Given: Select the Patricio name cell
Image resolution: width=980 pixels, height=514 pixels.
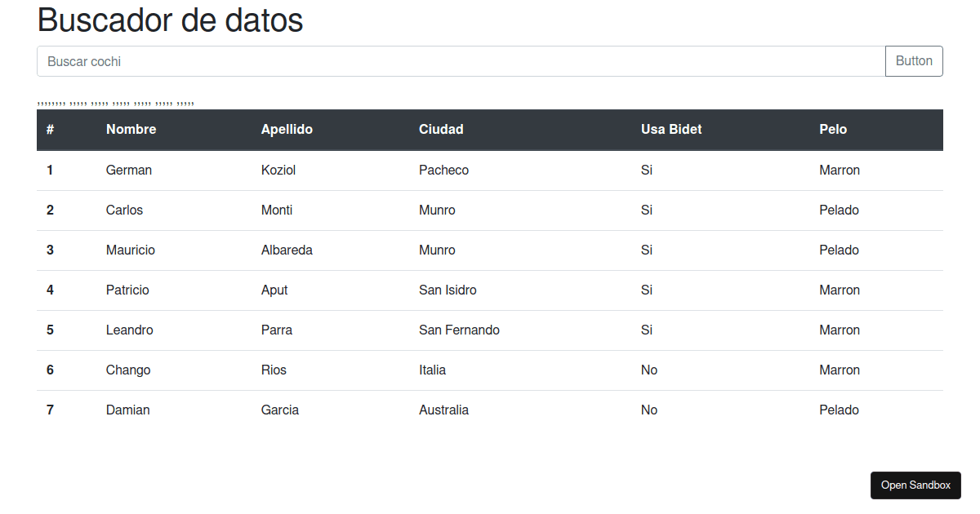Looking at the screenshot, I should point(127,290).
